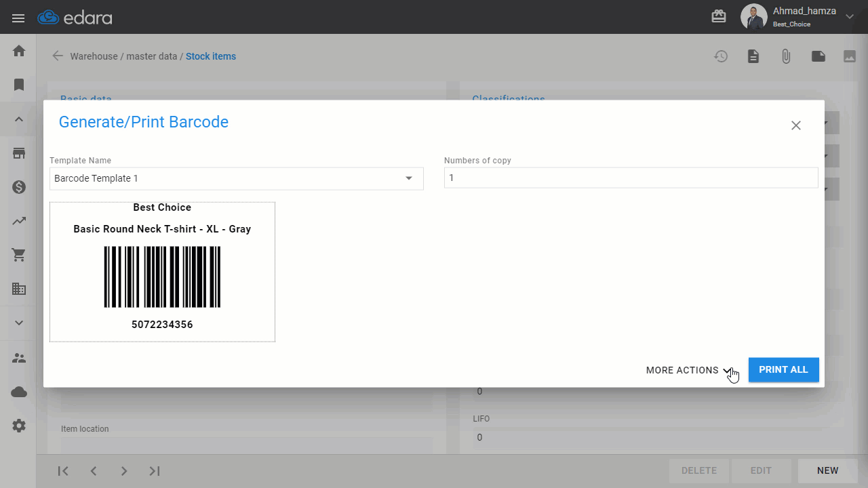The image size is (868, 488).
Task: Open the note icon in page toolbar
Action: (818, 56)
